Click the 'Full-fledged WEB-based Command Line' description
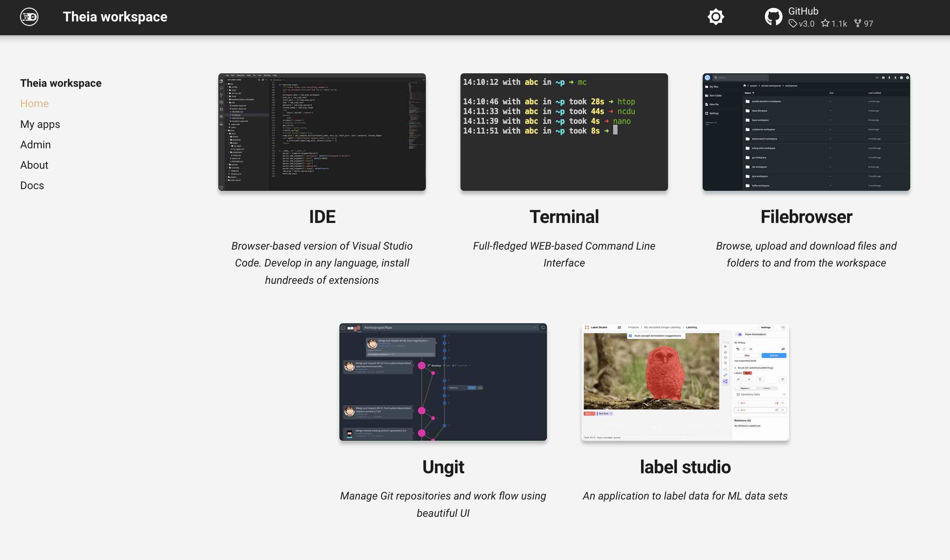This screenshot has height=560, width=950. pos(564,254)
